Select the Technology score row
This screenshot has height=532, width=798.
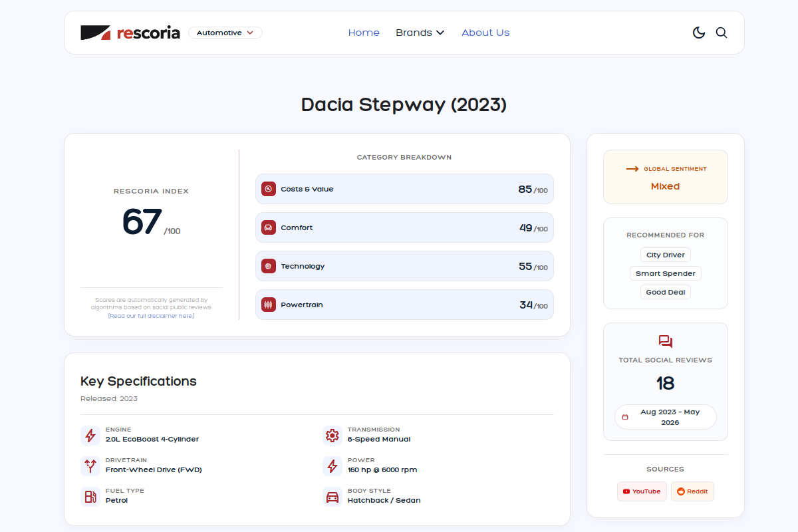[x=404, y=266]
